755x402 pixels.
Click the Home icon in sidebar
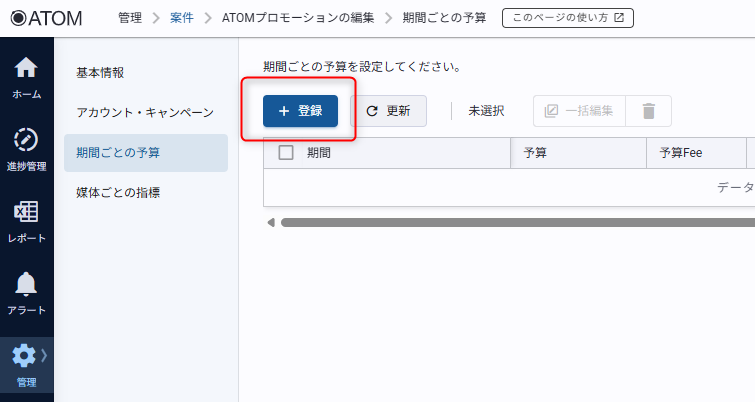[26, 68]
